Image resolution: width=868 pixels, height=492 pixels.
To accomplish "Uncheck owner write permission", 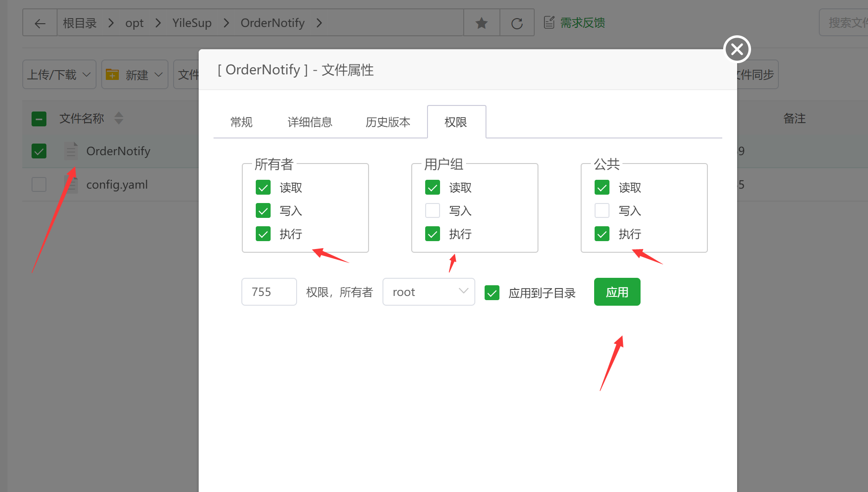I will [263, 211].
